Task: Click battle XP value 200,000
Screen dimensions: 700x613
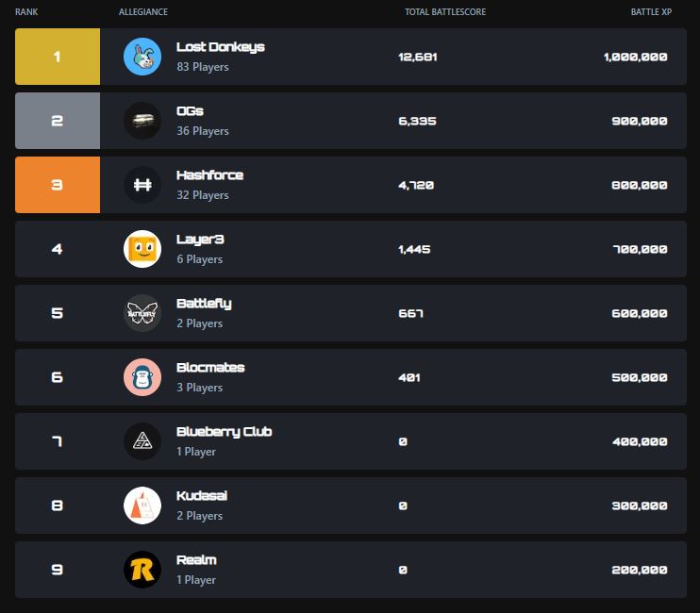Action: [640, 571]
